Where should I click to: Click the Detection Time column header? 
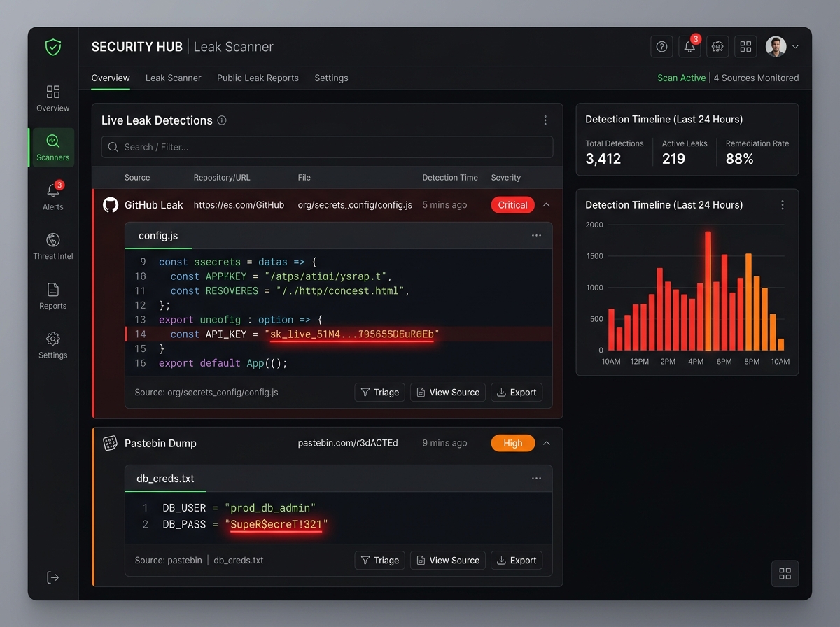[450, 178]
